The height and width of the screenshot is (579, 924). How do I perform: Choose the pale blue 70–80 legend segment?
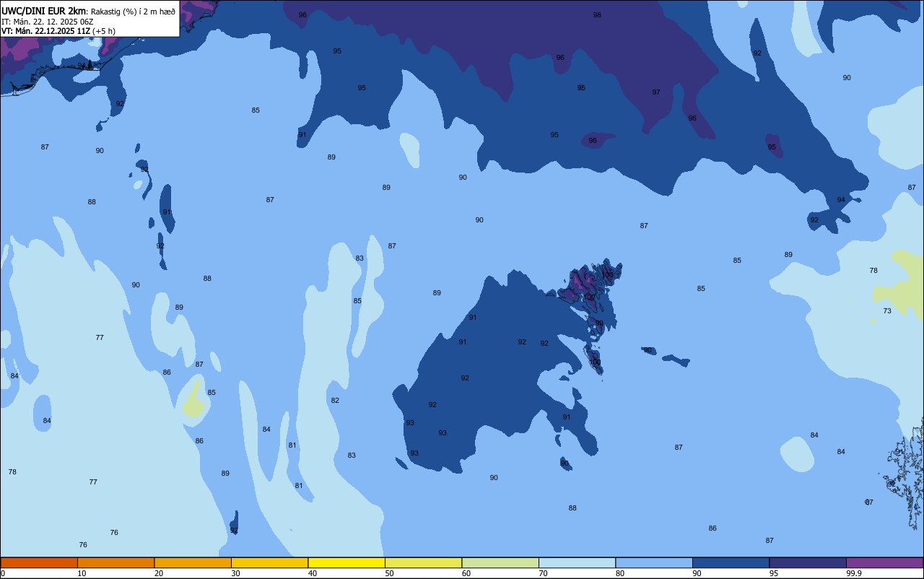577,562
